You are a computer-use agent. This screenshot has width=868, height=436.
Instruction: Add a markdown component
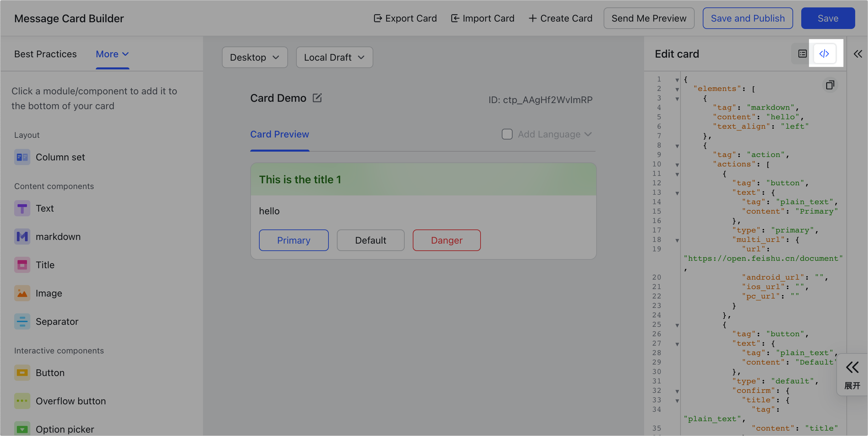(47, 237)
